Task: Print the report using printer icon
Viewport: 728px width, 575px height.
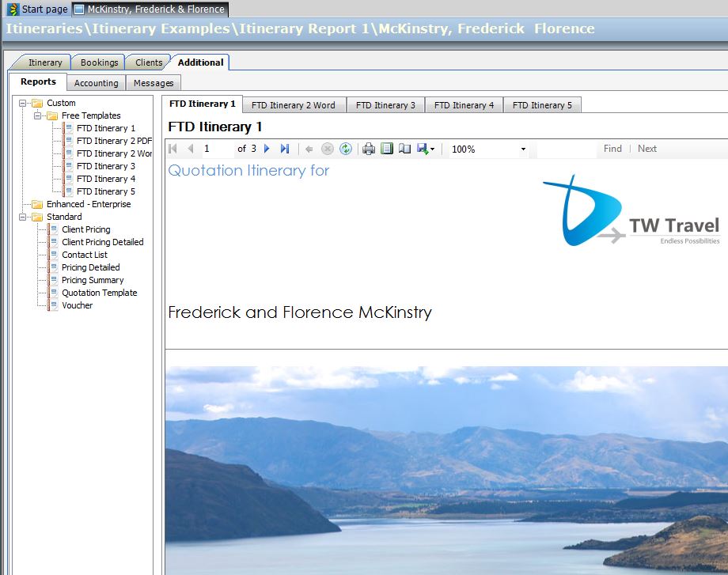Action: coord(368,149)
